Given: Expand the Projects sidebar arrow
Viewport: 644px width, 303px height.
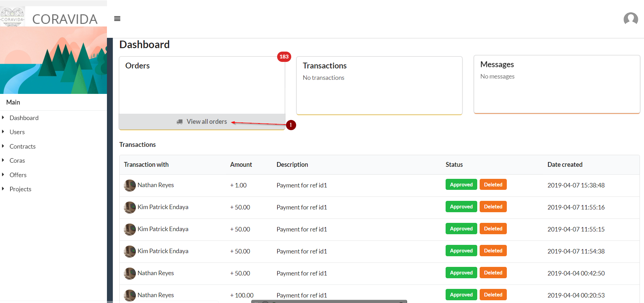Looking at the screenshot, I should point(3,189).
